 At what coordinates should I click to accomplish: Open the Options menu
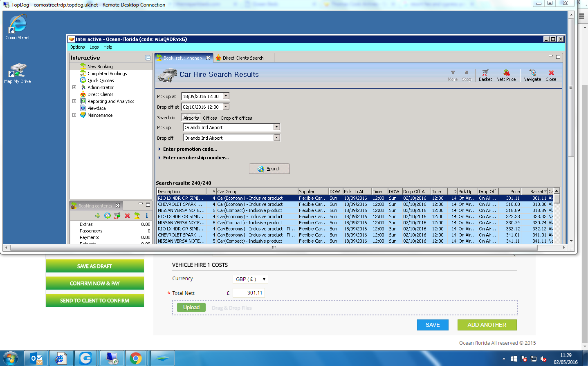click(77, 47)
